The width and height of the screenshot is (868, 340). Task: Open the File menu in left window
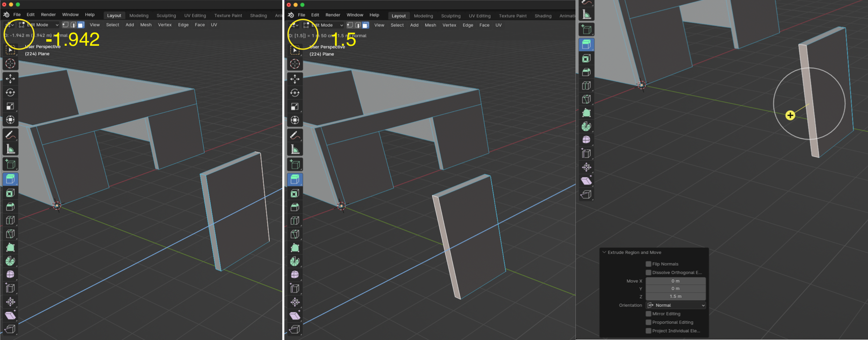[x=17, y=14]
